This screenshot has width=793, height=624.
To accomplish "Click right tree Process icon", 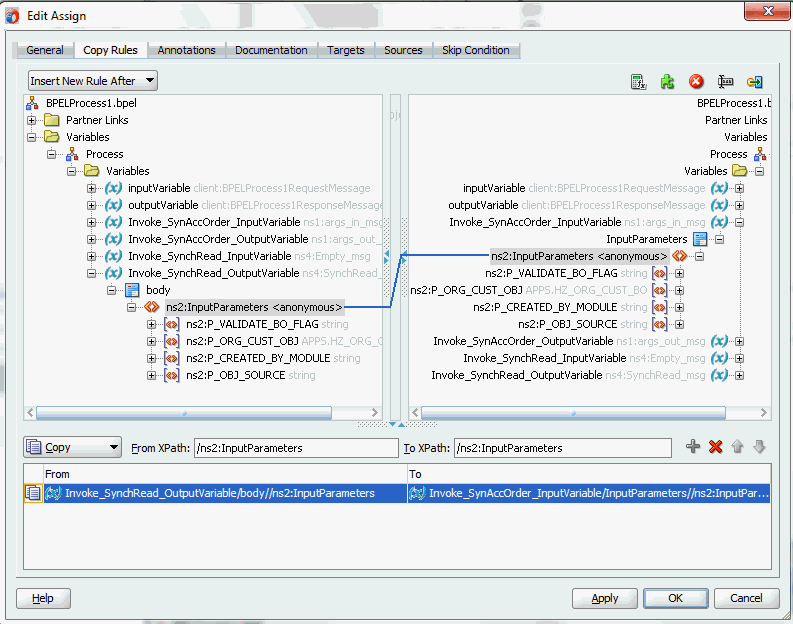I will coord(760,154).
